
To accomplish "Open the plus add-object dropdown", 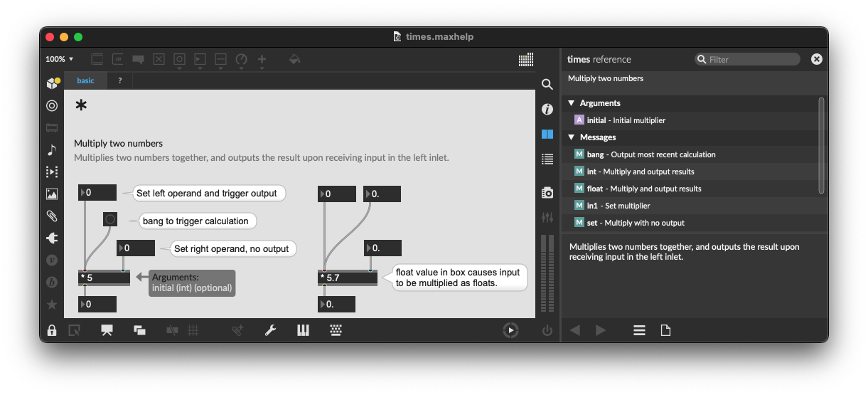I will pyautogui.click(x=262, y=61).
